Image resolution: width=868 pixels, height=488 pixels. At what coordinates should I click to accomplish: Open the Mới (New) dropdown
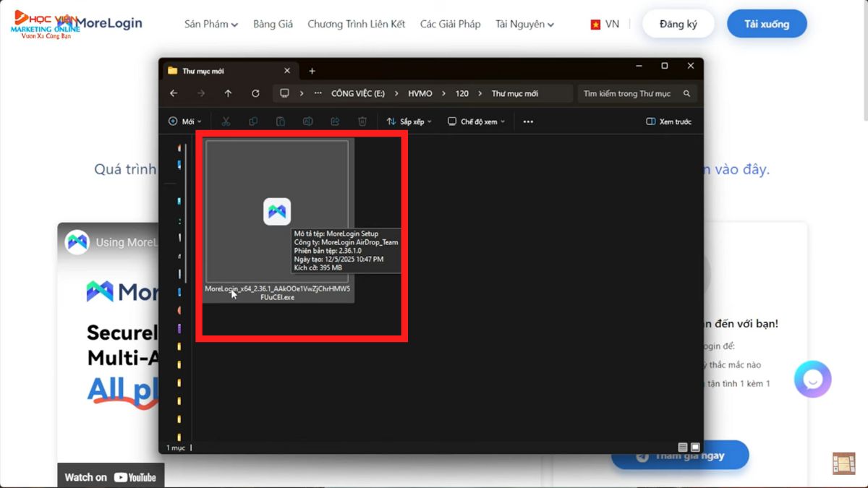coord(184,121)
